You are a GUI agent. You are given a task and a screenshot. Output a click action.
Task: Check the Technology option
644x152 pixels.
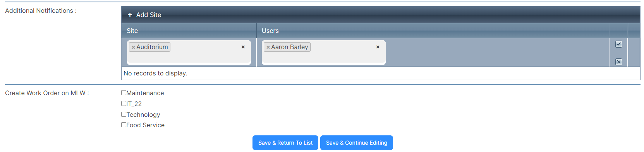click(124, 114)
